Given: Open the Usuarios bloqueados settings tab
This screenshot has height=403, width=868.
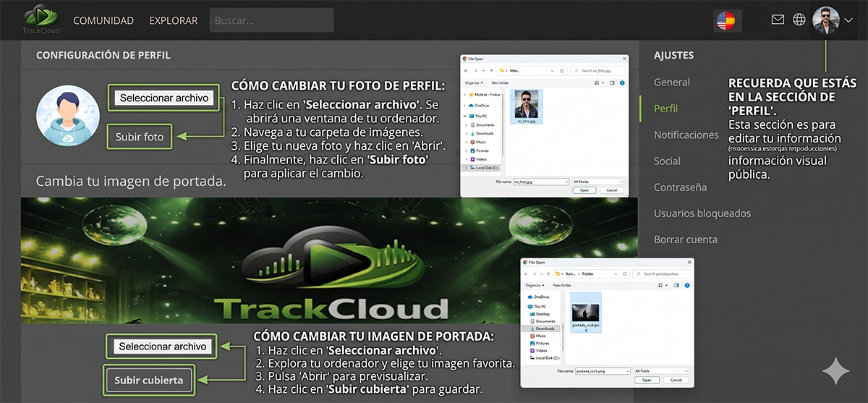Looking at the screenshot, I should [x=702, y=213].
